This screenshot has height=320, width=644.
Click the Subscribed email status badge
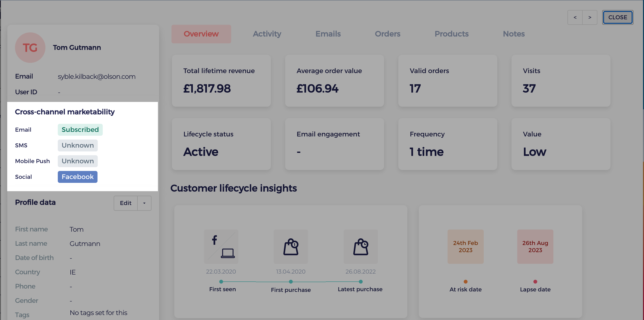tap(80, 130)
